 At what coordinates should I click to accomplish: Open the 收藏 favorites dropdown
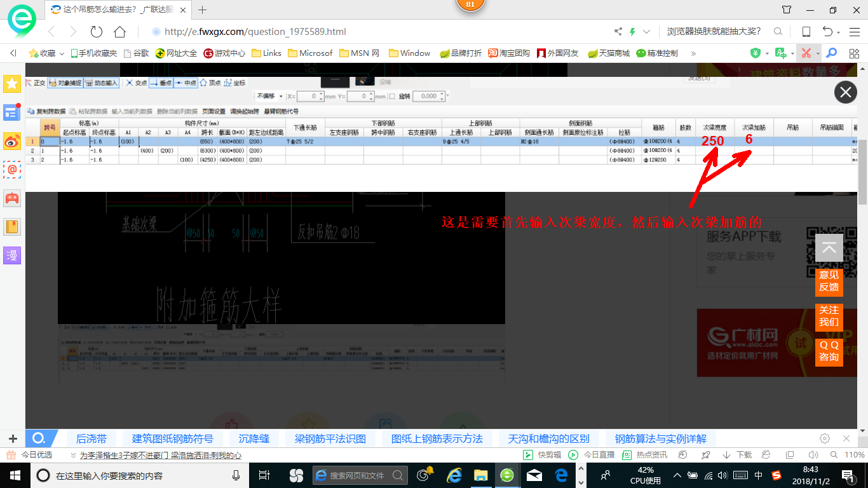click(x=48, y=53)
